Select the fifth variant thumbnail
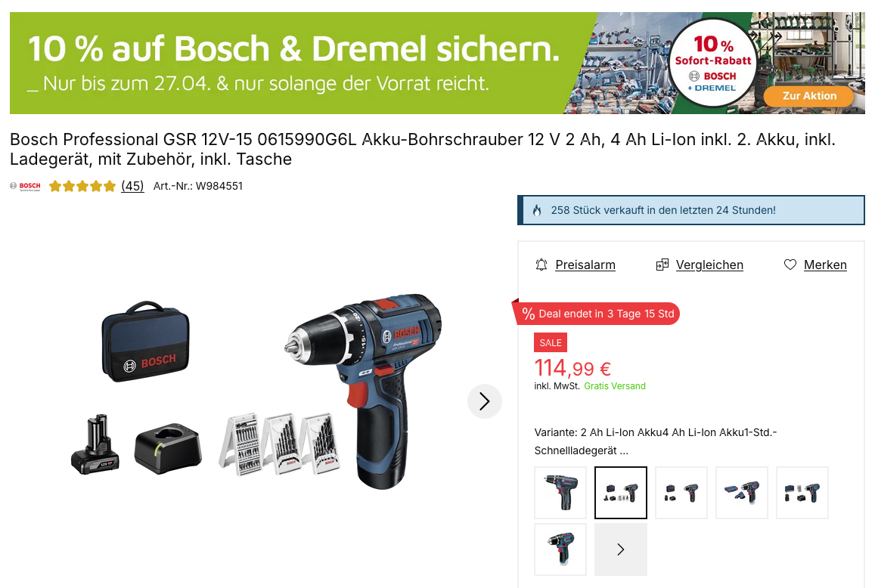This screenshot has width=875, height=588. click(x=802, y=493)
